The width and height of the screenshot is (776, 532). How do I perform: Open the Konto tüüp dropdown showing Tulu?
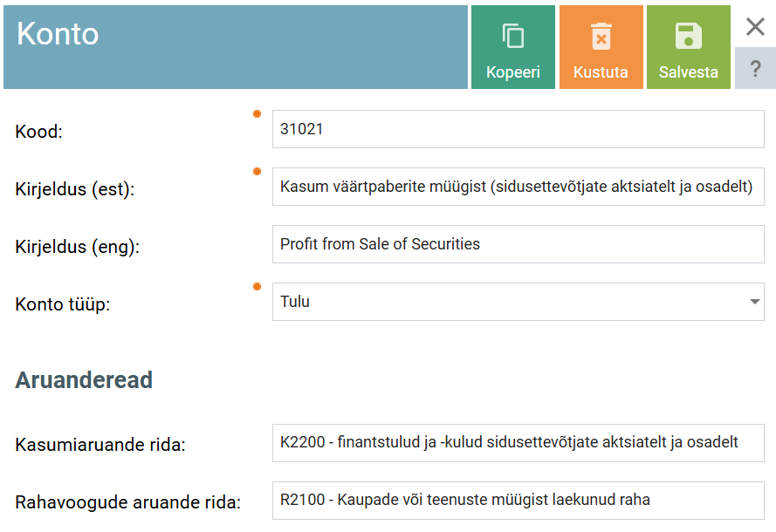pos(506,302)
